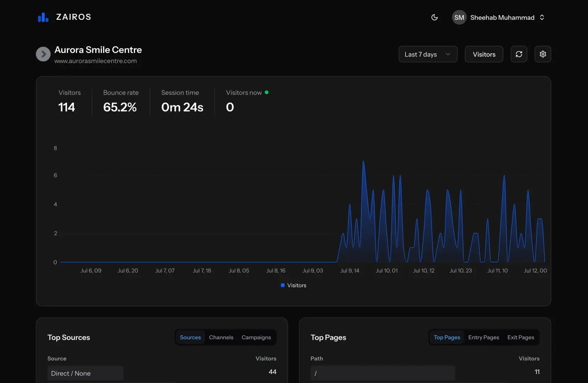Toggle the Visitors legend below the chart
The image size is (588, 383).
pyautogui.click(x=296, y=285)
